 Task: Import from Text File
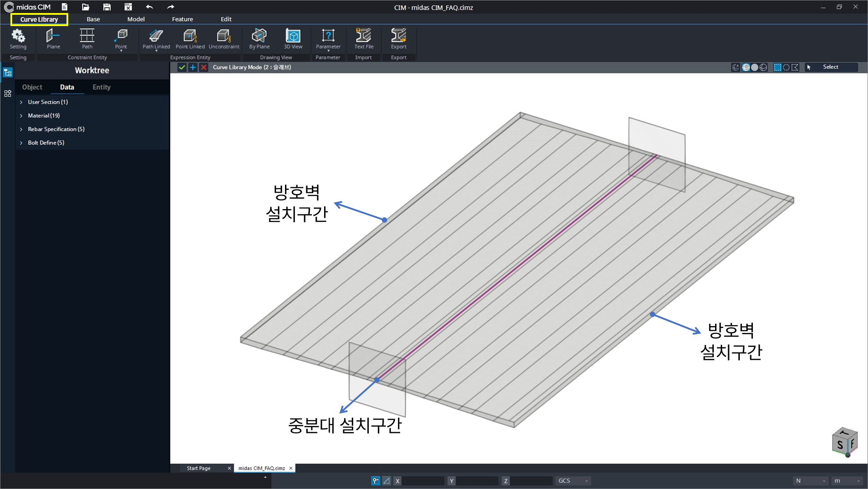click(x=364, y=39)
